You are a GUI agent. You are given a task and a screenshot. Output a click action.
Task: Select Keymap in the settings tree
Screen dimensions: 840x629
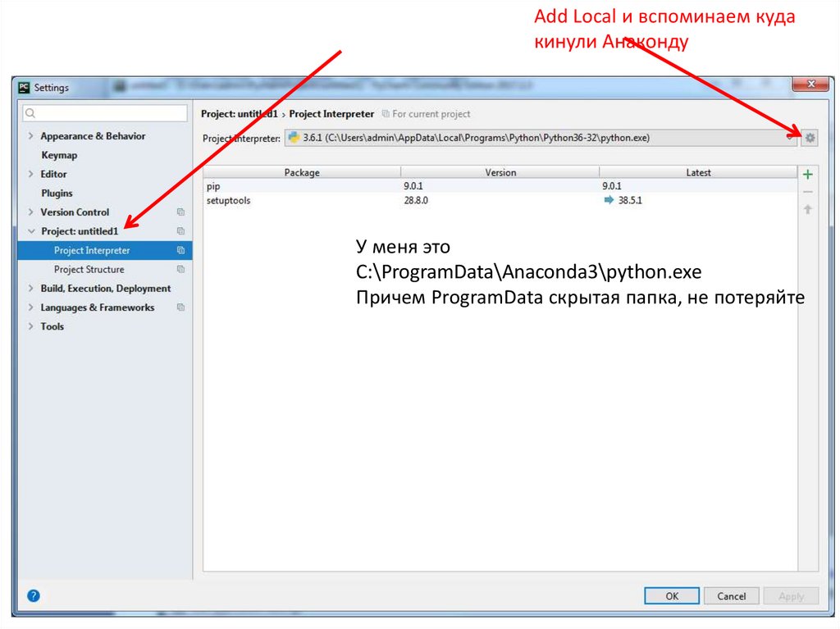[59, 155]
